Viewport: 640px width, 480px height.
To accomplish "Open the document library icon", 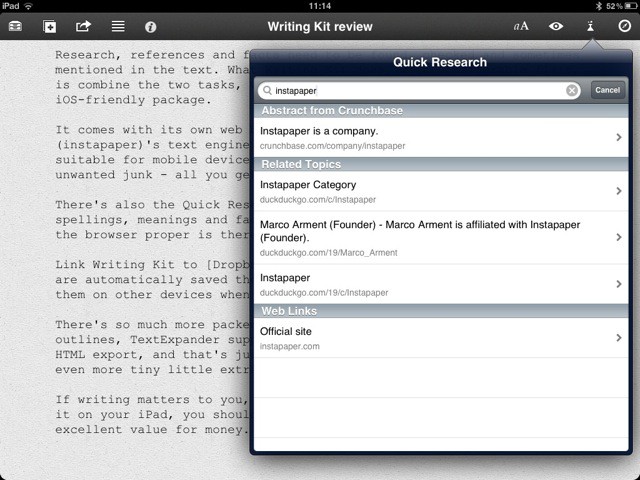I will click(x=15, y=27).
